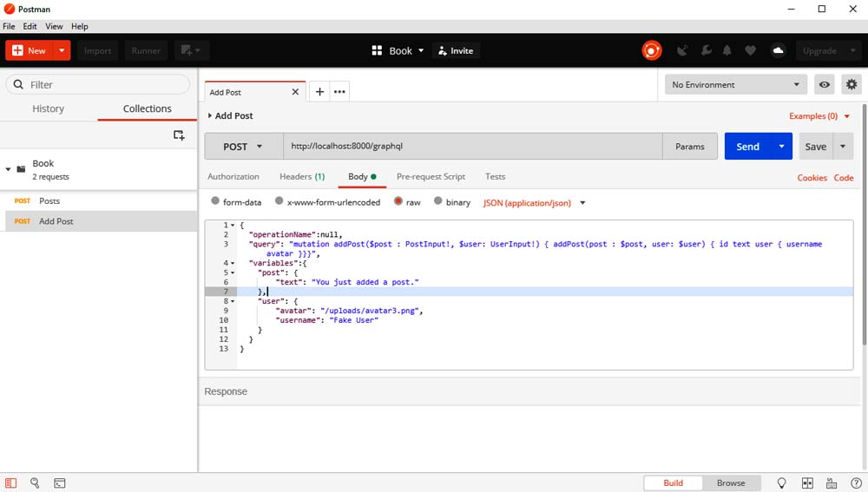Switch to the Headers (1) tab

coord(302,176)
